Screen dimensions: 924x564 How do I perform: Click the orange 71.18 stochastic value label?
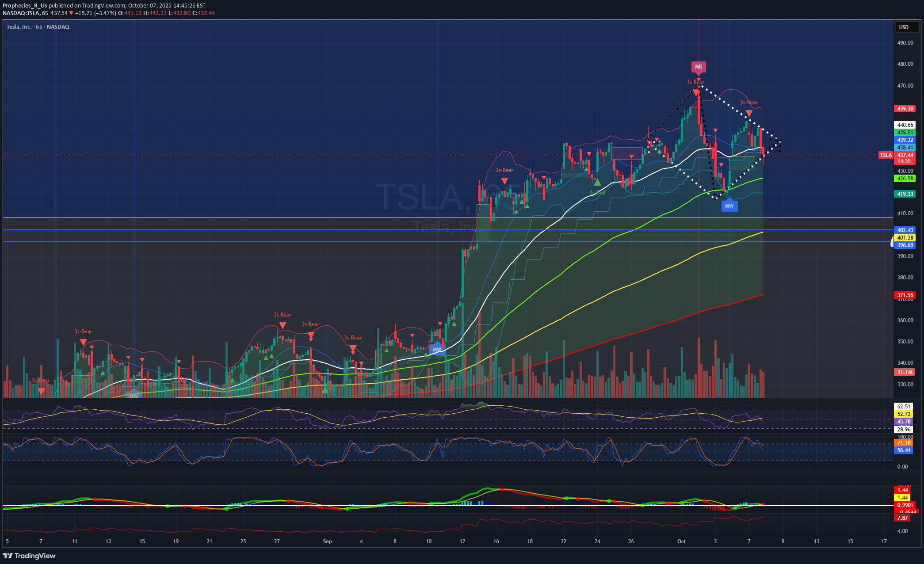[x=904, y=443]
